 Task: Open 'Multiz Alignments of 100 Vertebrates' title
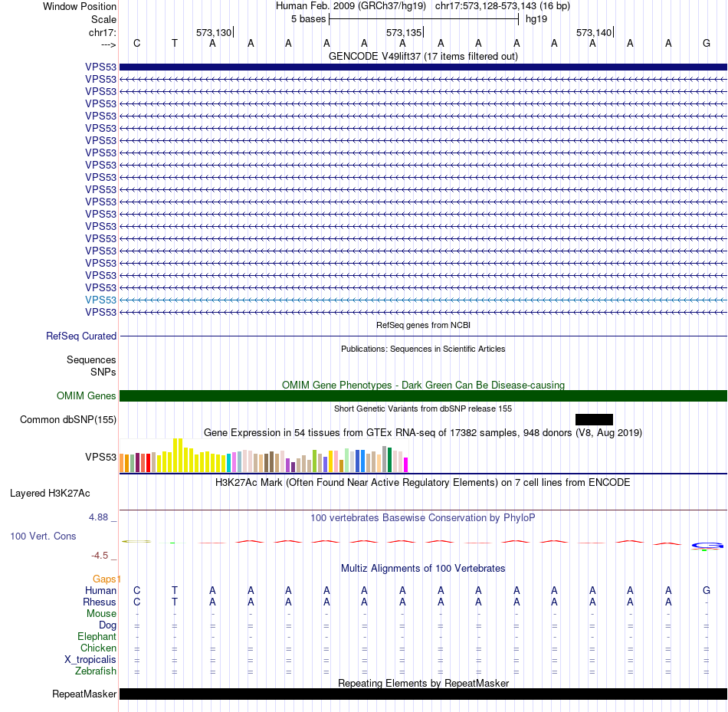(423, 568)
